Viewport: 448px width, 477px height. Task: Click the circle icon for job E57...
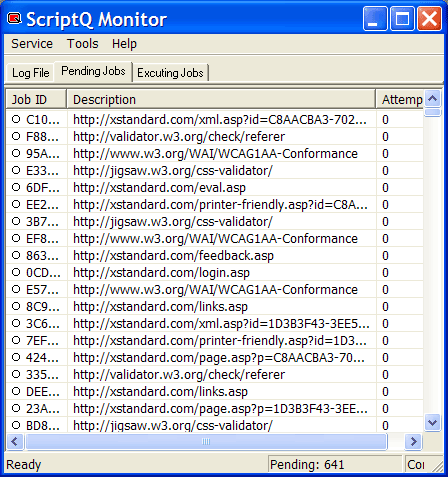(16, 289)
